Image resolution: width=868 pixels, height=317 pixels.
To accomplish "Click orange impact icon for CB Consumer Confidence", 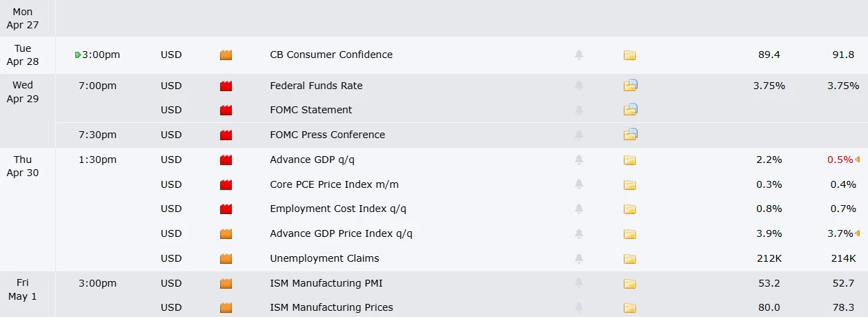I will (226, 55).
